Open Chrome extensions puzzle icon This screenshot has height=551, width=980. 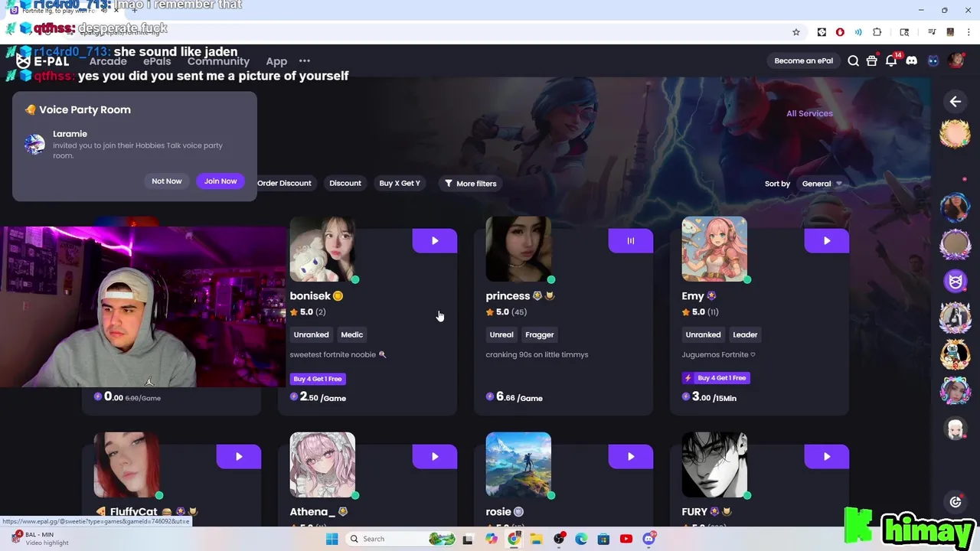877,32
